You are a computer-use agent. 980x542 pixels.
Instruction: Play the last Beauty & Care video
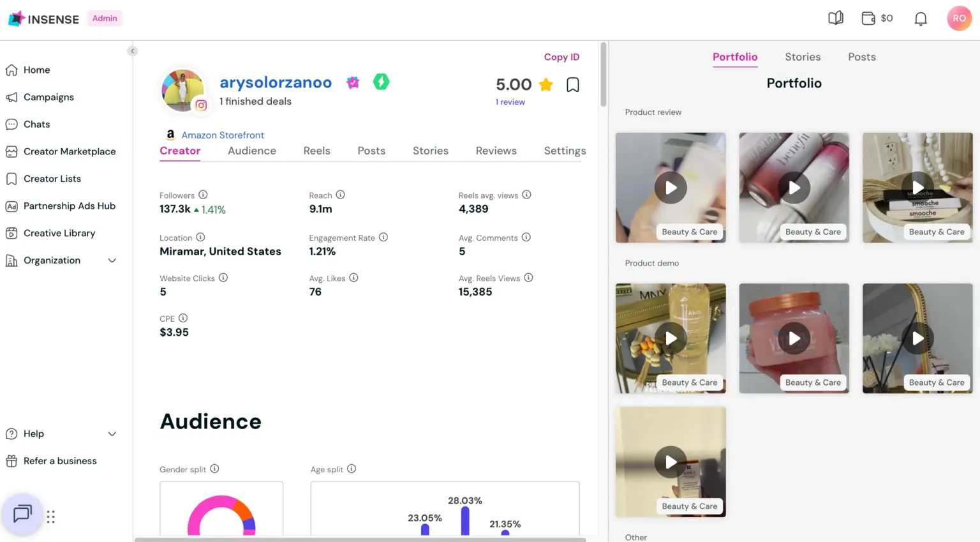[x=671, y=462]
